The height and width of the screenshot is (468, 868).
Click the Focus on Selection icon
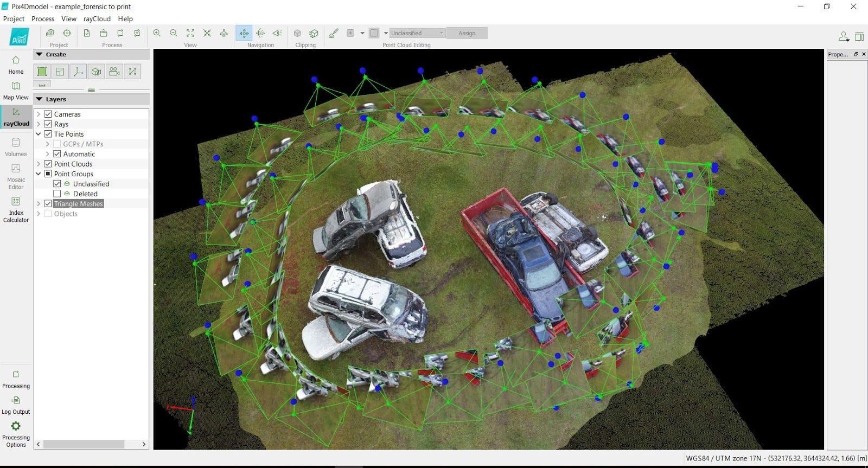point(207,33)
